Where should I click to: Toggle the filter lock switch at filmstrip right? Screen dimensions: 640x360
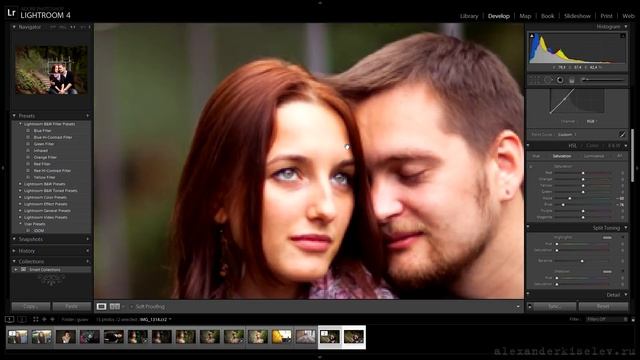(x=633, y=319)
